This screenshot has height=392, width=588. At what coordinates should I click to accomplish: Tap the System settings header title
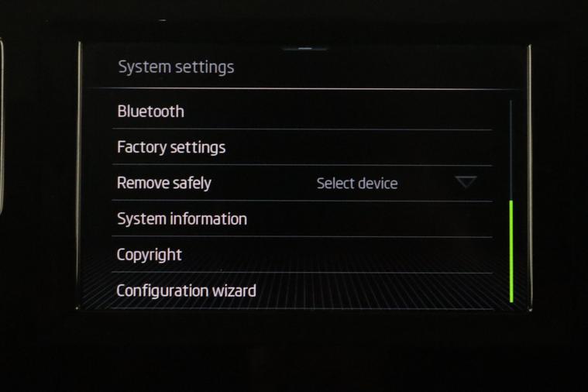tap(176, 67)
